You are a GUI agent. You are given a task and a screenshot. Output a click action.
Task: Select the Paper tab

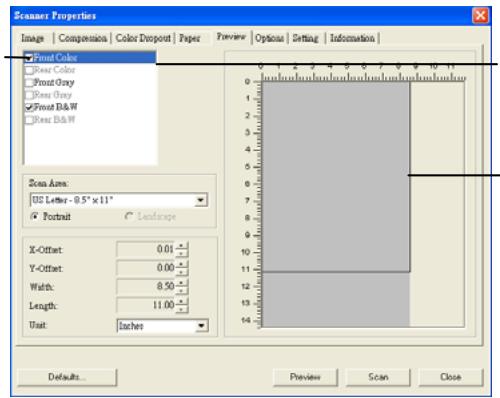(190, 38)
